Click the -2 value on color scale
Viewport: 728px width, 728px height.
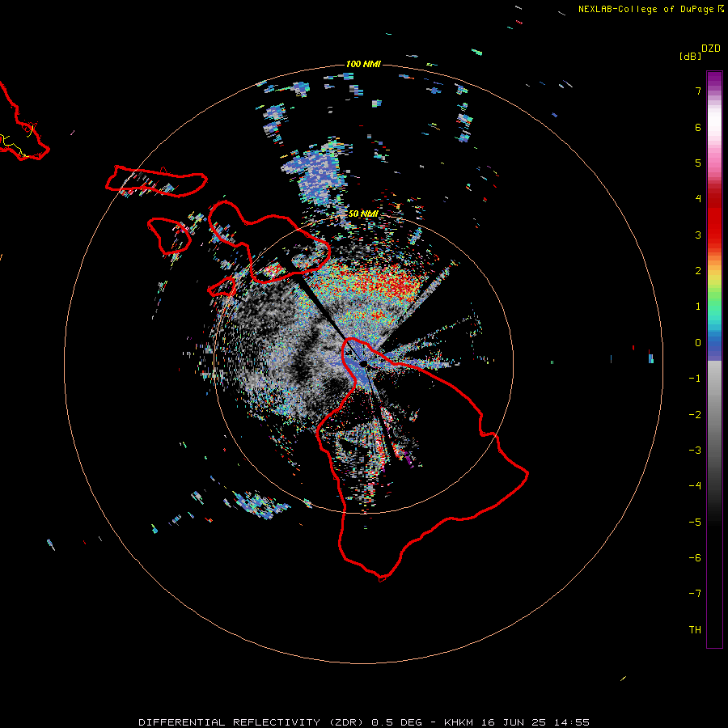pos(695,415)
